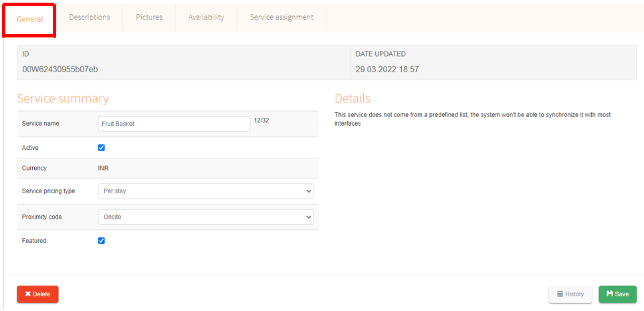Click the red Delete button

coord(37,294)
